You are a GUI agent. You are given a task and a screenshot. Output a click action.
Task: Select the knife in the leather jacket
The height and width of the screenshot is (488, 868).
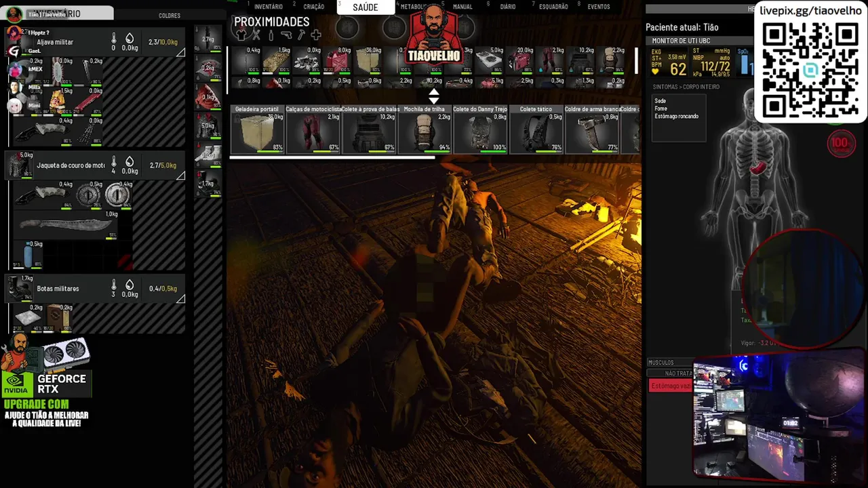pos(44,195)
